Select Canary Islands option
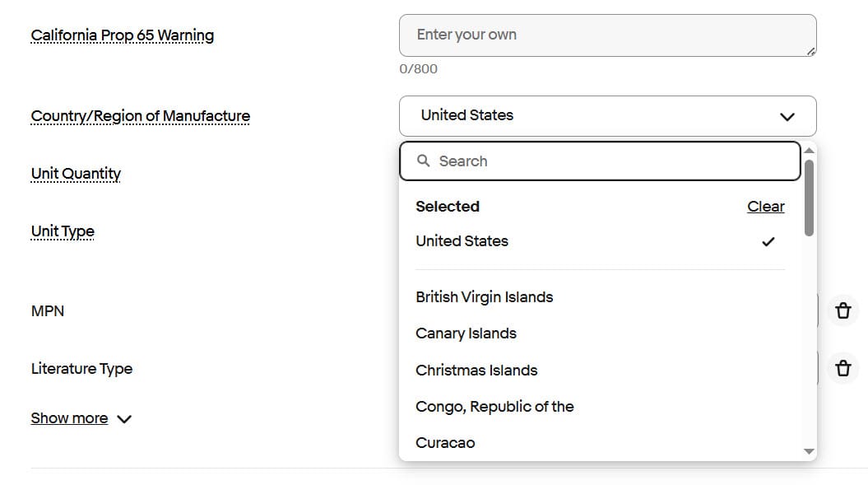 click(x=466, y=333)
